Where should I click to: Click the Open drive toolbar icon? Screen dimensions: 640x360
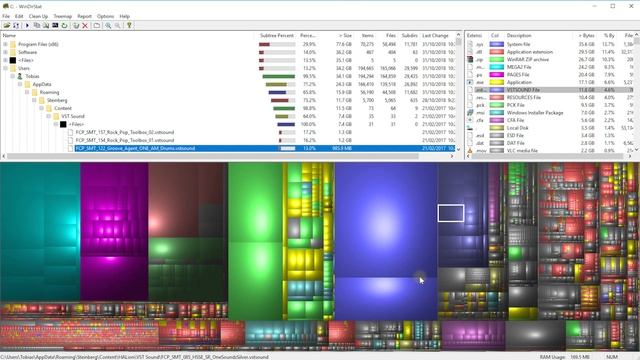point(7,25)
